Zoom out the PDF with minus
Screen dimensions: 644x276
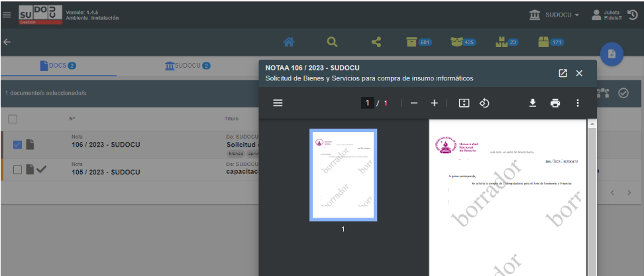(x=413, y=103)
